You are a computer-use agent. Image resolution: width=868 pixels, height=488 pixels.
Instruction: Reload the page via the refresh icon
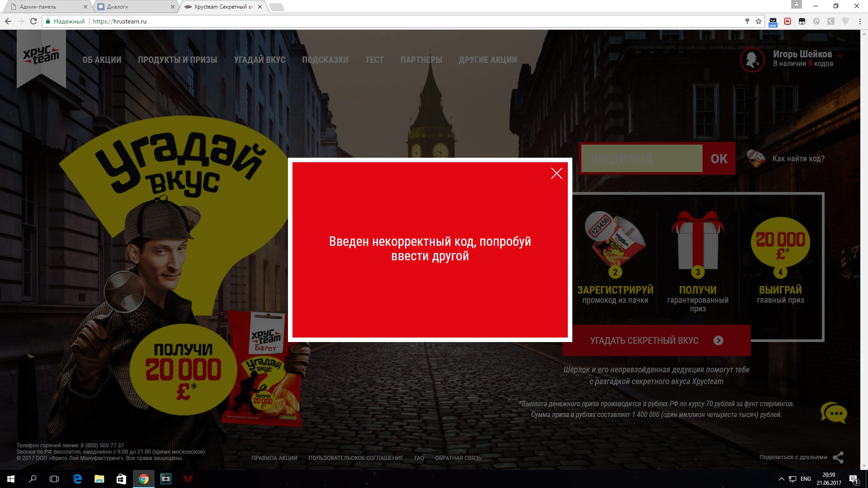(33, 21)
